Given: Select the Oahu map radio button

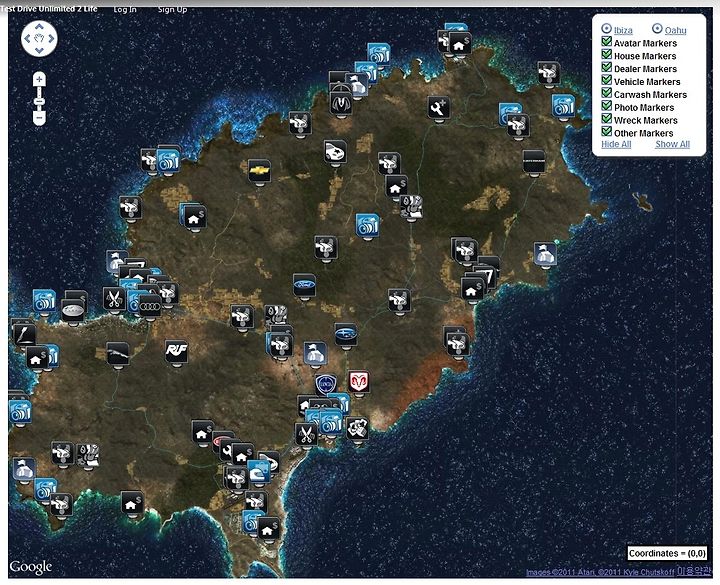Looking at the screenshot, I should tap(657, 28).
